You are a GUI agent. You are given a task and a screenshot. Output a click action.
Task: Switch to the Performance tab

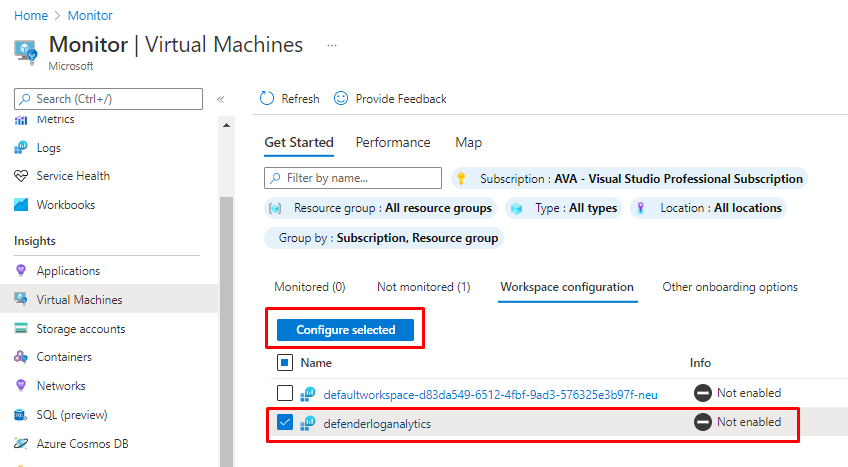[393, 143]
